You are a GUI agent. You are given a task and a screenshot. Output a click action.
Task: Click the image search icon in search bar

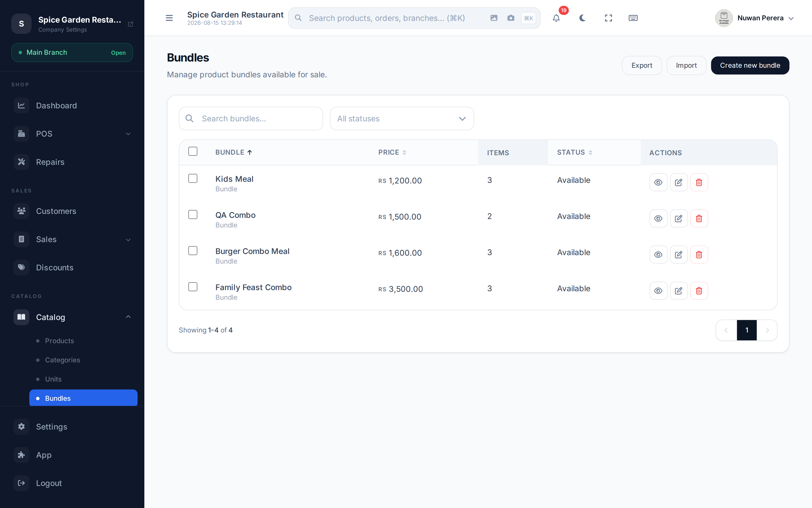494,18
